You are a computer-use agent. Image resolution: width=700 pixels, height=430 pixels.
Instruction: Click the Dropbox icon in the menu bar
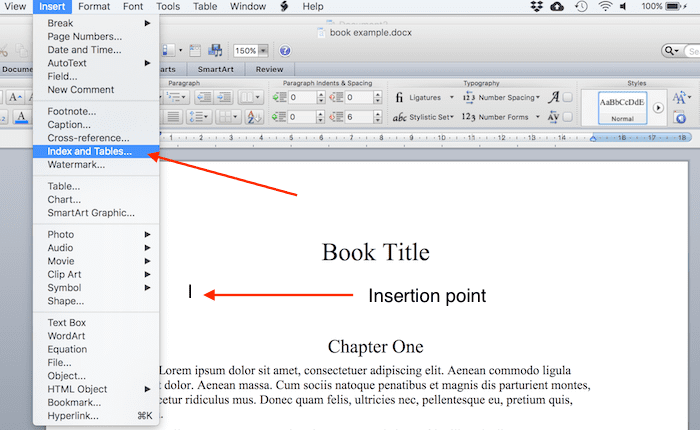[x=536, y=6]
